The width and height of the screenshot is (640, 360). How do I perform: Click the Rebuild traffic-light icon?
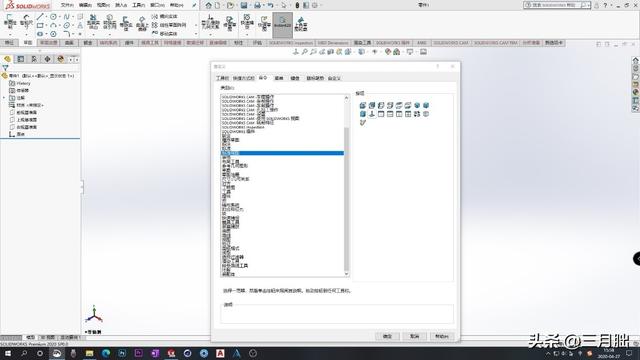(297, 5)
